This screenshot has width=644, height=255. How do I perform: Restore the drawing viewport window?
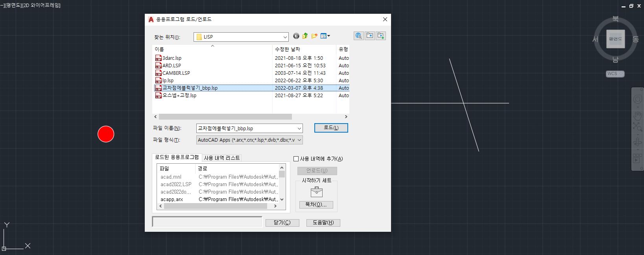pos(631,6)
